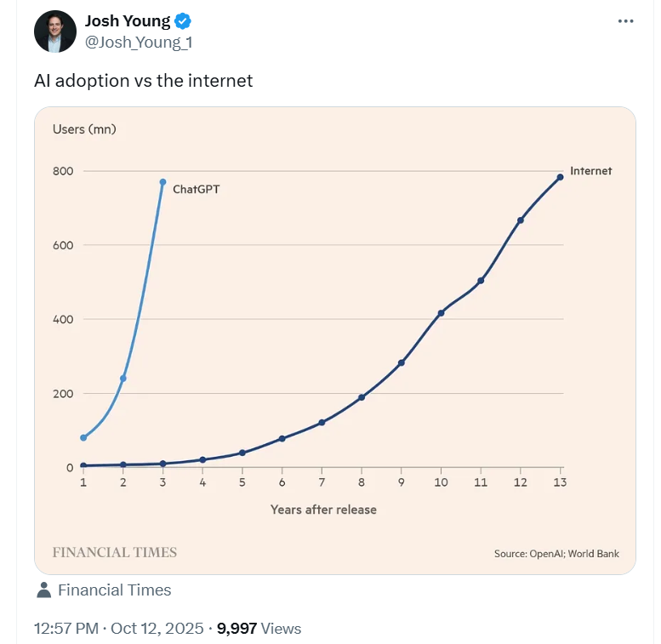
Task: Click the Internet data point at year 13
Action: 560,177
